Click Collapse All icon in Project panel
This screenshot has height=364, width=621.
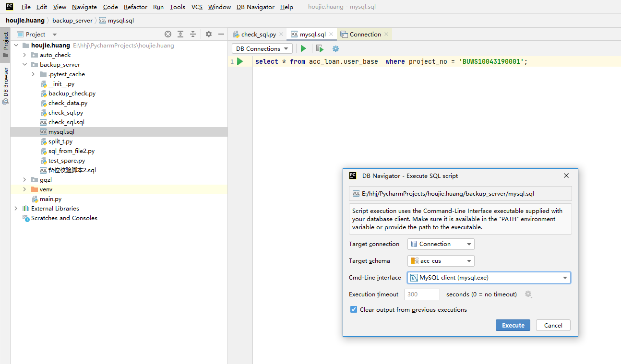tap(193, 34)
